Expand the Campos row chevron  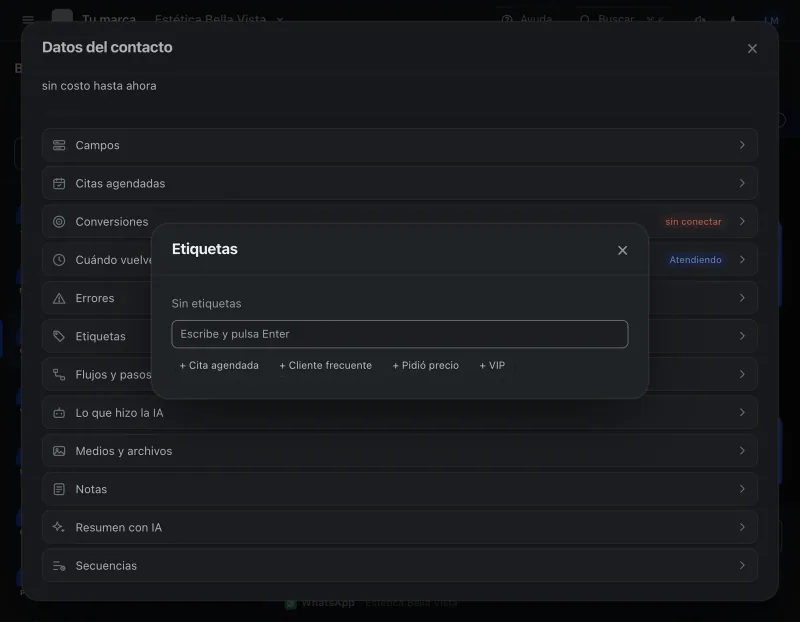tap(742, 145)
